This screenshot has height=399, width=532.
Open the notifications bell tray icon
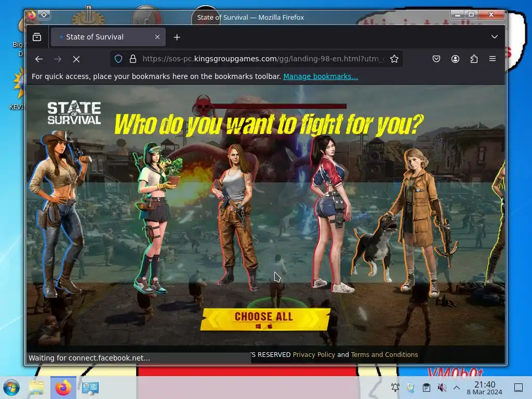click(x=395, y=388)
